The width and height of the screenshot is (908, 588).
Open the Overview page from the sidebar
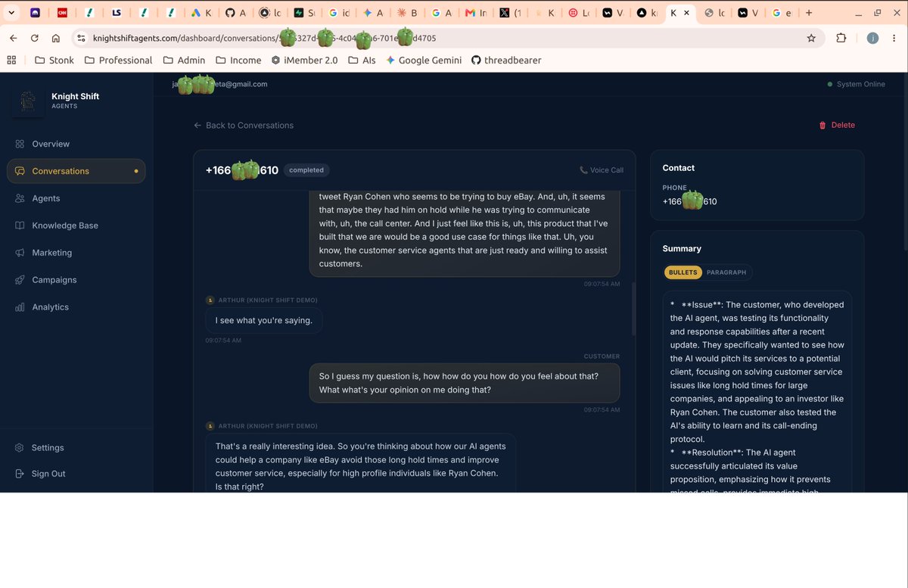point(76,144)
